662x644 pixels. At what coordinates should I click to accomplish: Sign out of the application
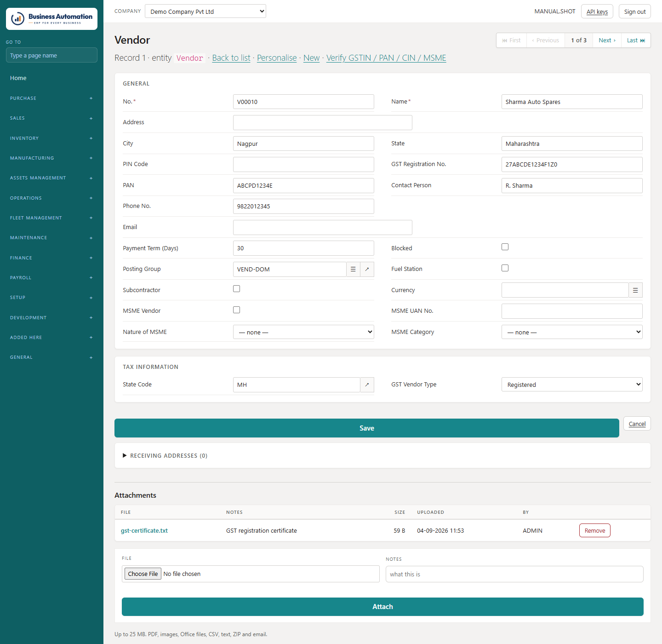tap(635, 11)
